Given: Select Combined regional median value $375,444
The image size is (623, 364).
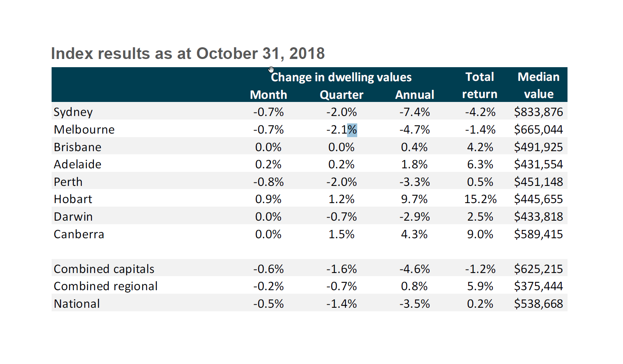Looking at the screenshot, I should point(538,286).
